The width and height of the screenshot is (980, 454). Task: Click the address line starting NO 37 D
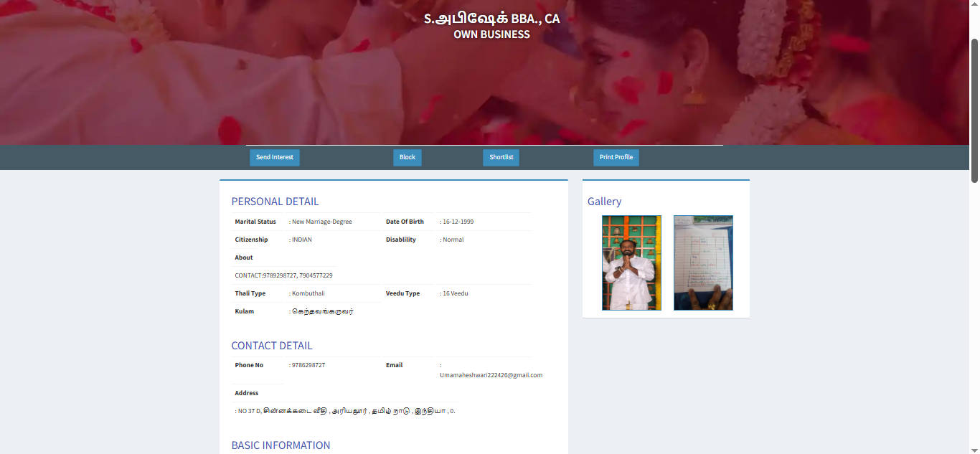click(345, 411)
